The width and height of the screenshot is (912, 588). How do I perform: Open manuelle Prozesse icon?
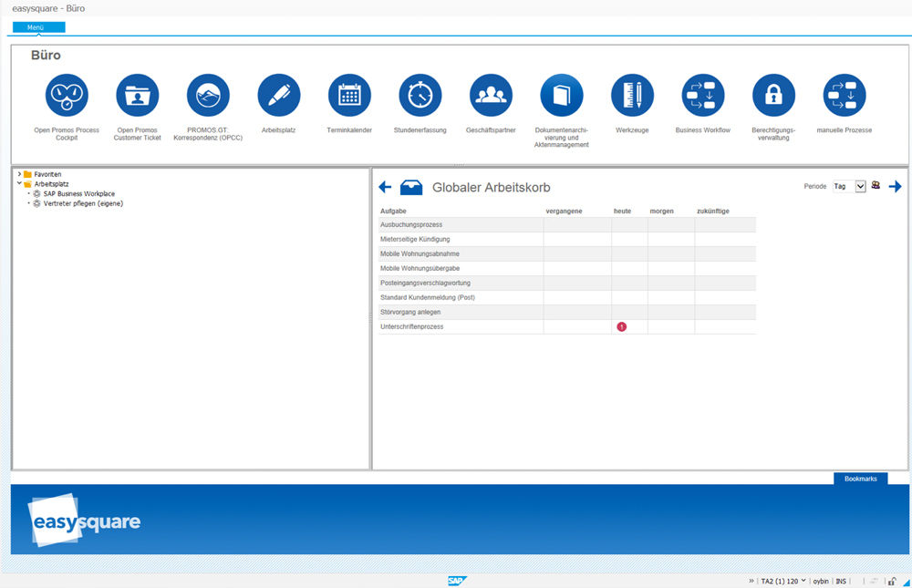[x=845, y=96]
